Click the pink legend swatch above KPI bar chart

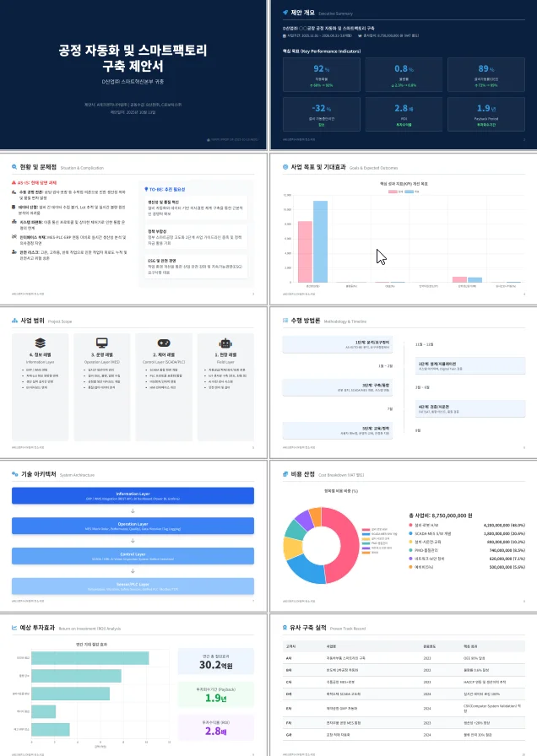coord(393,192)
